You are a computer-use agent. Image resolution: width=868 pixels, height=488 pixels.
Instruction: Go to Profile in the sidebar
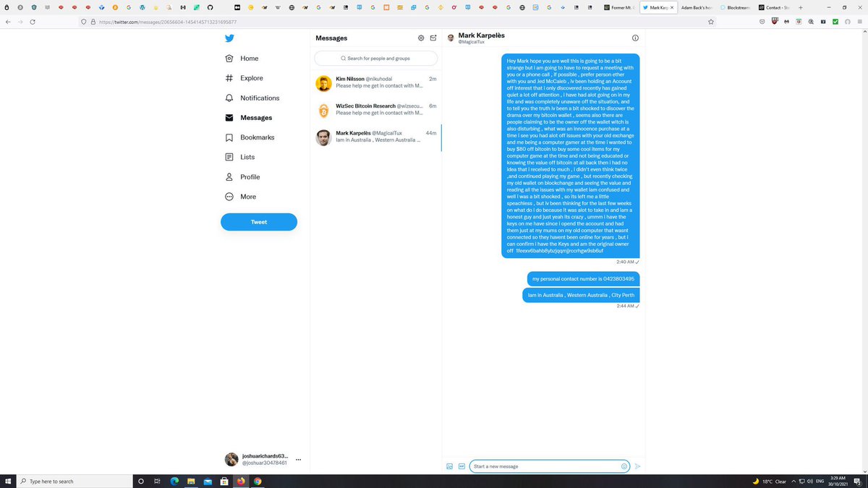tap(242, 177)
